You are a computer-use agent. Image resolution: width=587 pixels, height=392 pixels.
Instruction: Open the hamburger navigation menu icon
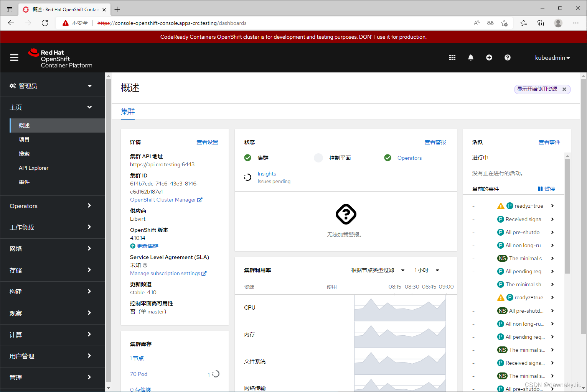[x=14, y=57]
